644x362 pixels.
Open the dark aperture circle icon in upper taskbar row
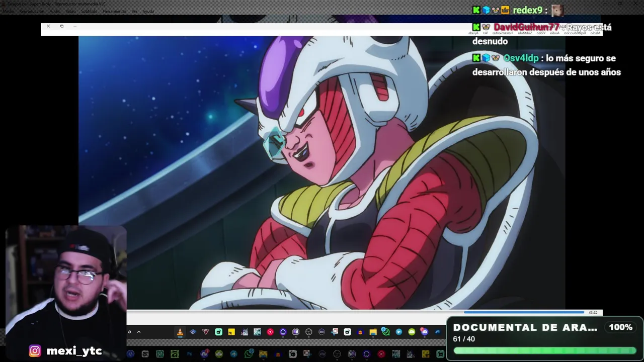coord(308,332)
